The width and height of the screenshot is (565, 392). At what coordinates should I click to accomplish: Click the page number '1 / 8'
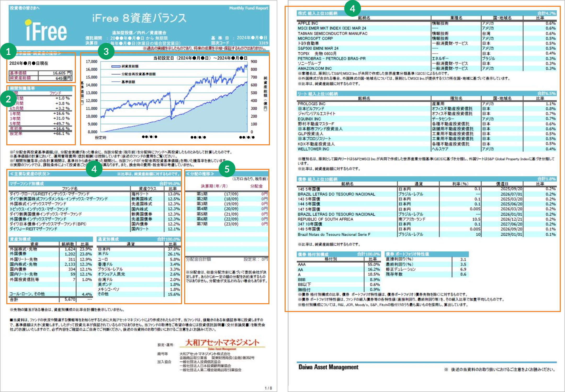268,388
